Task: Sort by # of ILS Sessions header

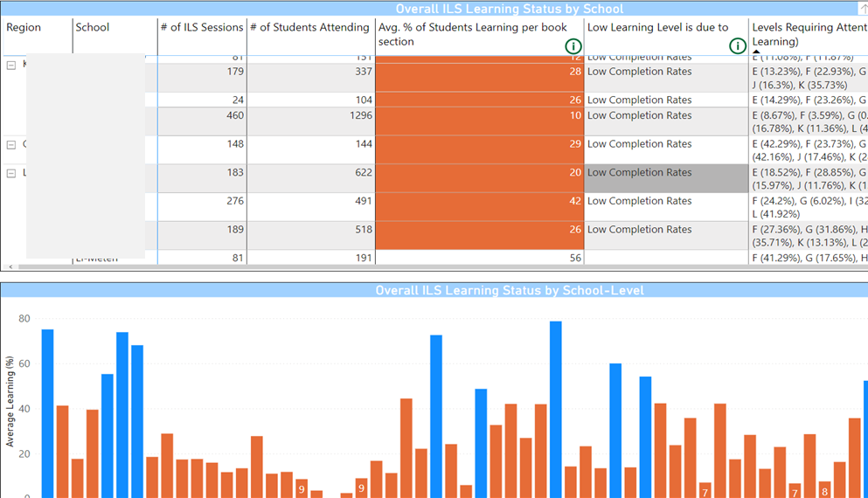Action: click(x=202, y=27)
